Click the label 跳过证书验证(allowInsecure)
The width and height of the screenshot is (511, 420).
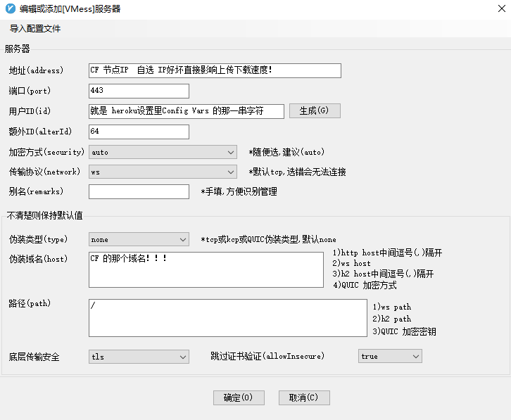click(x=267, y=356)
